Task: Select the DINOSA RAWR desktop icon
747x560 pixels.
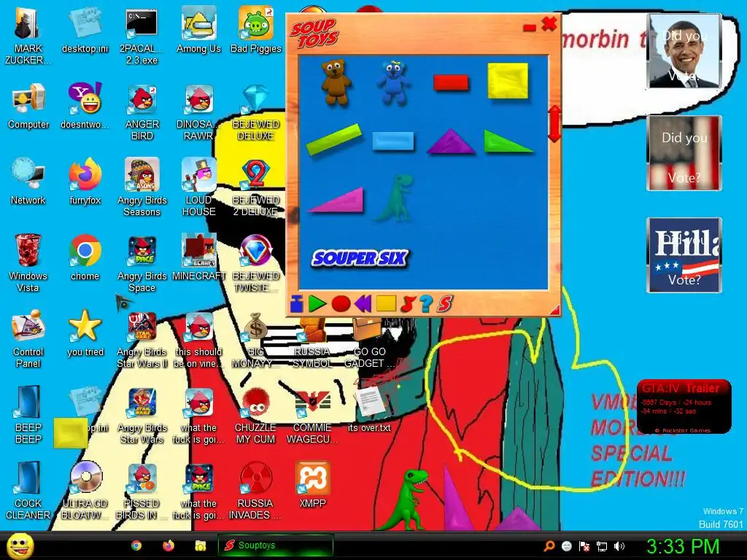Action: point(198,112)
